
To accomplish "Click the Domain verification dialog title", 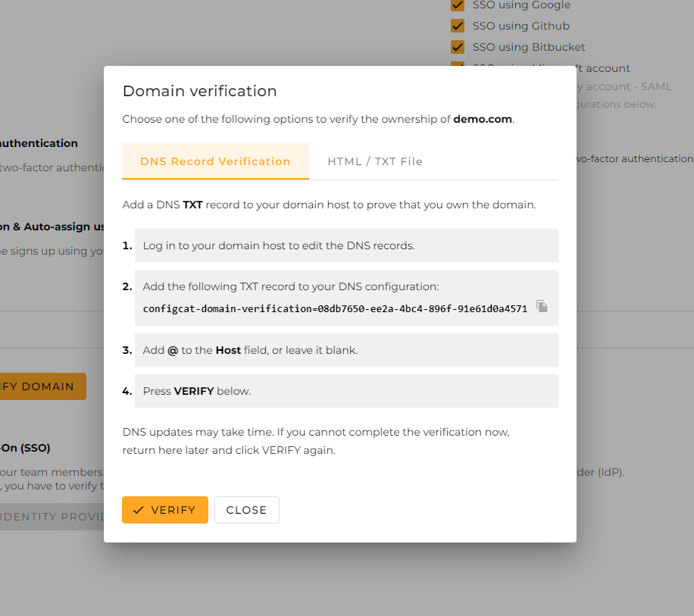I will [x=199, y=91].
